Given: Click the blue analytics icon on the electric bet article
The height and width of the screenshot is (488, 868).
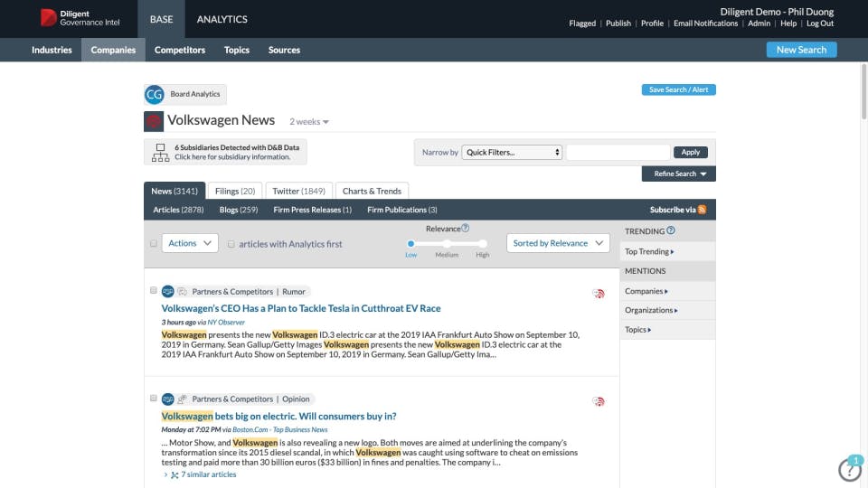Looking at the screenshot, I should click(168, 399).
